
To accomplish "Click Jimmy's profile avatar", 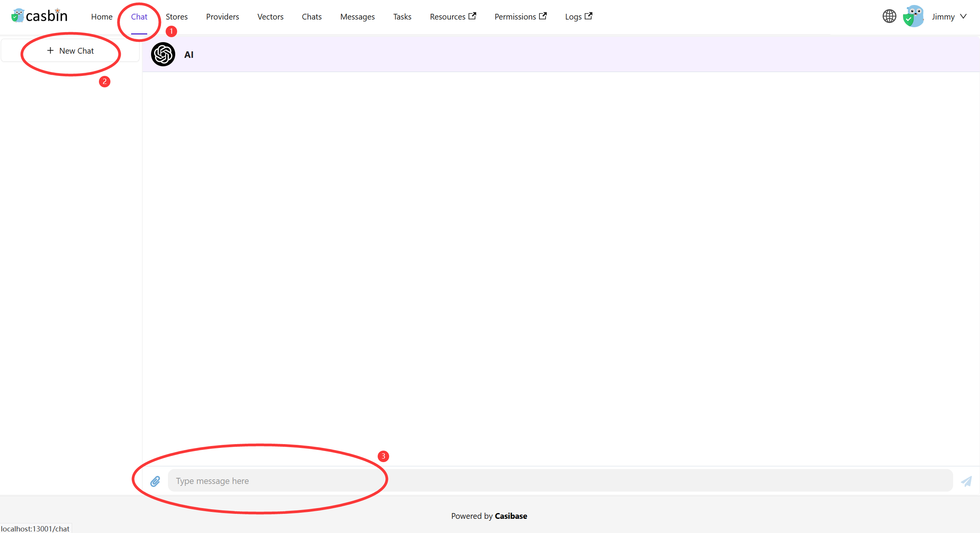I will [x=914, y=16].
